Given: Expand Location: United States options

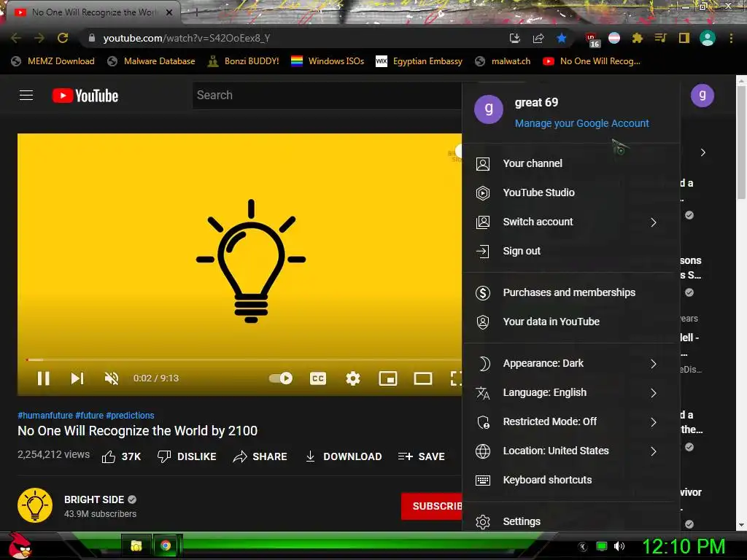Looking at the screenshot, I should (x=570, y=451).
